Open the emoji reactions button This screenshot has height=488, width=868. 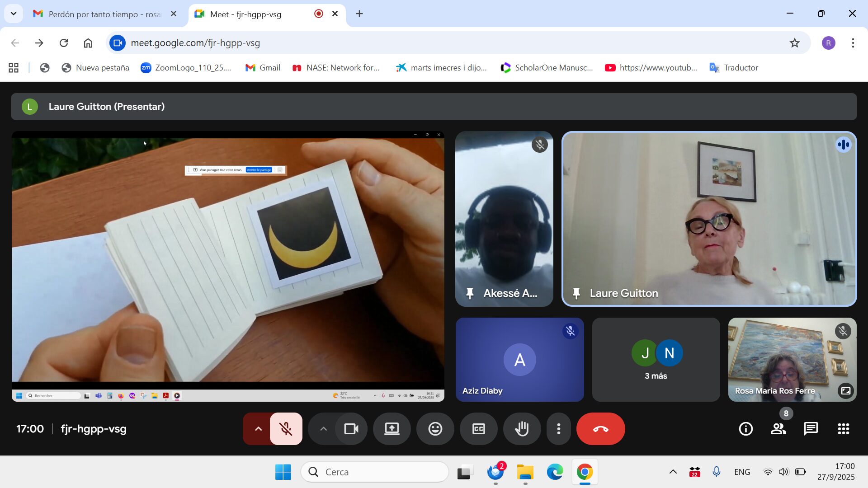(435, 429)
